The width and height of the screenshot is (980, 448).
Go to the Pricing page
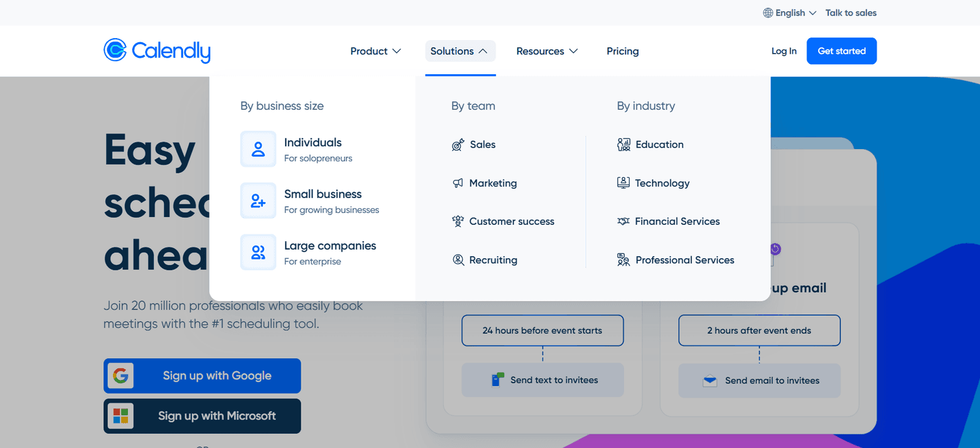click(623, 51)
